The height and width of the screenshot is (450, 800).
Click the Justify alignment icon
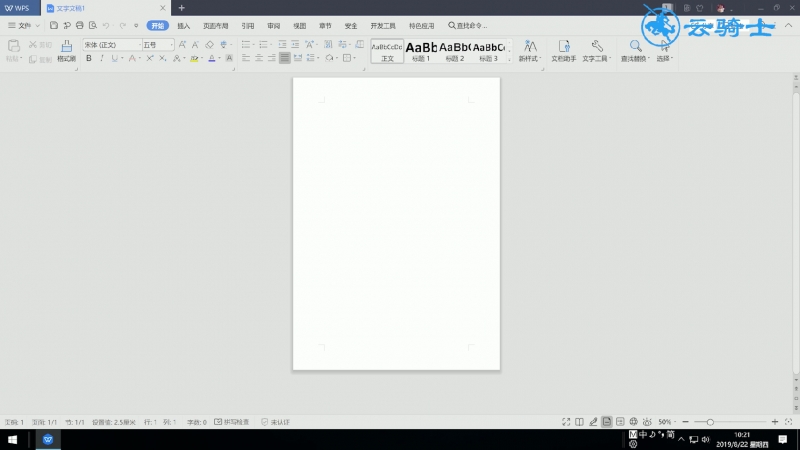284,58
